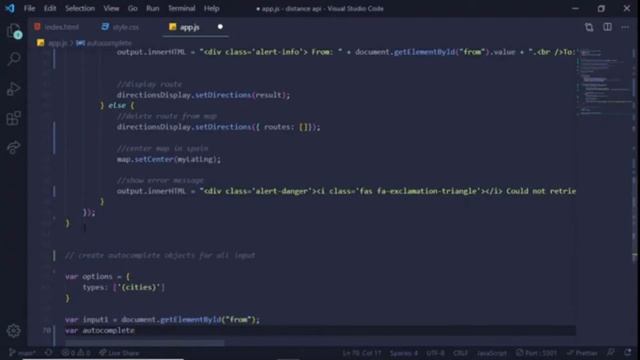Click 'directionsDisplay.setDirections(result);' line
Viewport: 640px width, 360px height.
pos(203,95)
